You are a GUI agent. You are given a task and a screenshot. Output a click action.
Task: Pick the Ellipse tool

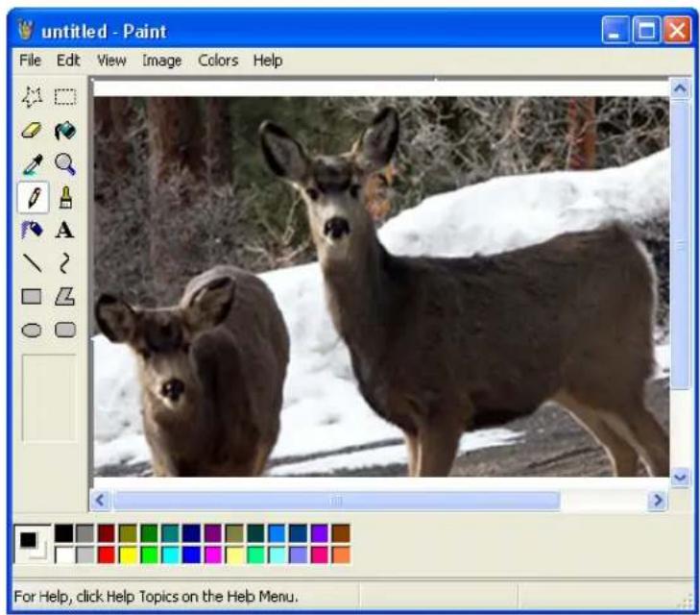[x=32, y=330]
